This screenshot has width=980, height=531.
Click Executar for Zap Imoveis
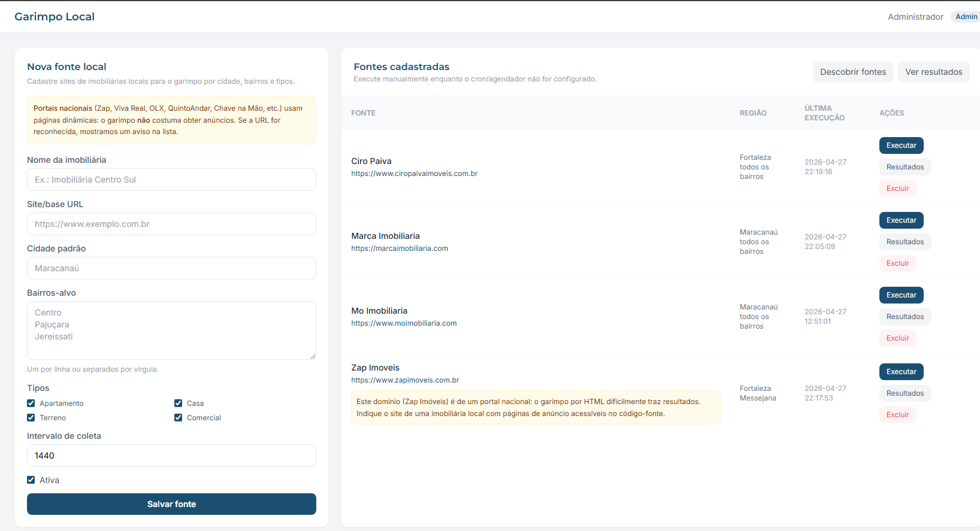click(902, 372)
